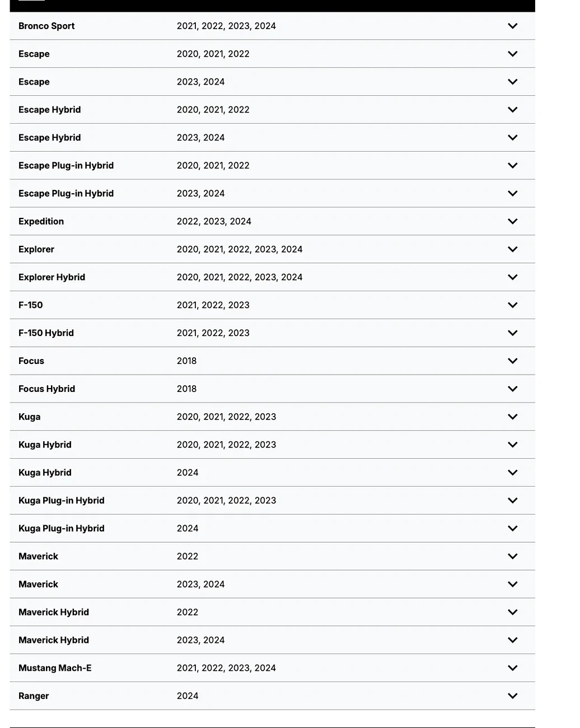The image size is (580, 728).
Task: Expand the Escape Plug-in Hybrid 2020–2022 row
Action: 512,166
